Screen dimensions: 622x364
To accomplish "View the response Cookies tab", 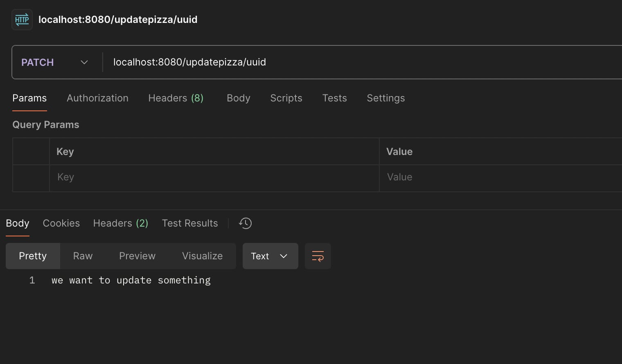I will 61,223.
